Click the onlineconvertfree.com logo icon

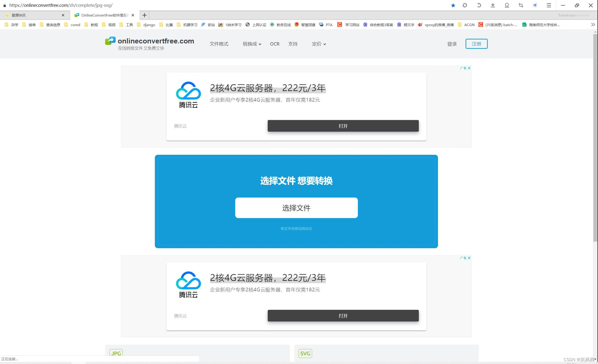point(110,41)
